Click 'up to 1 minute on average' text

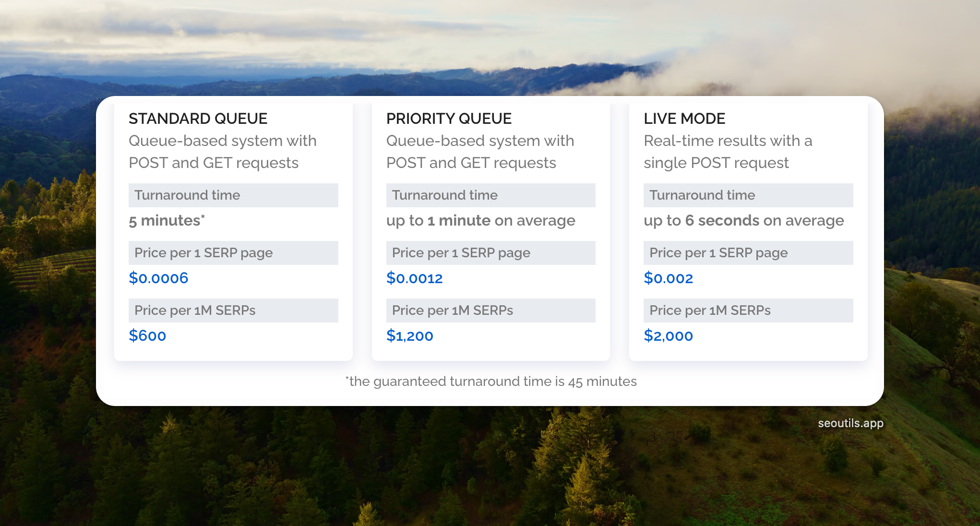tap(480, 221)
